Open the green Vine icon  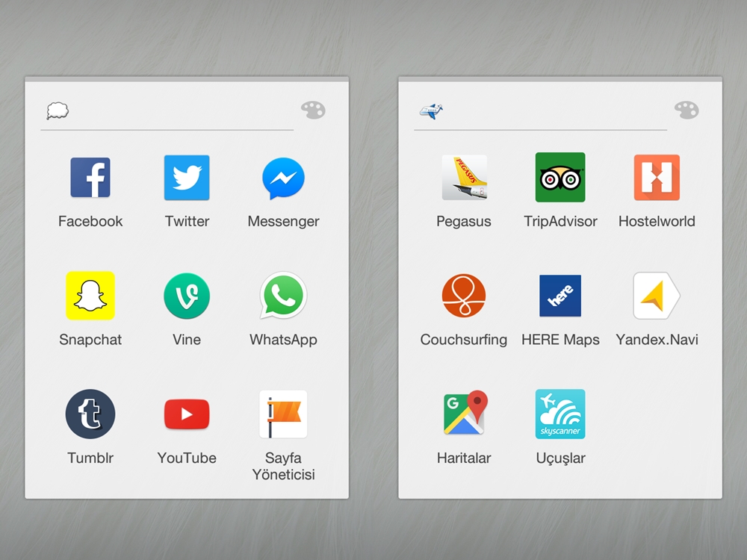coord(187,296)
